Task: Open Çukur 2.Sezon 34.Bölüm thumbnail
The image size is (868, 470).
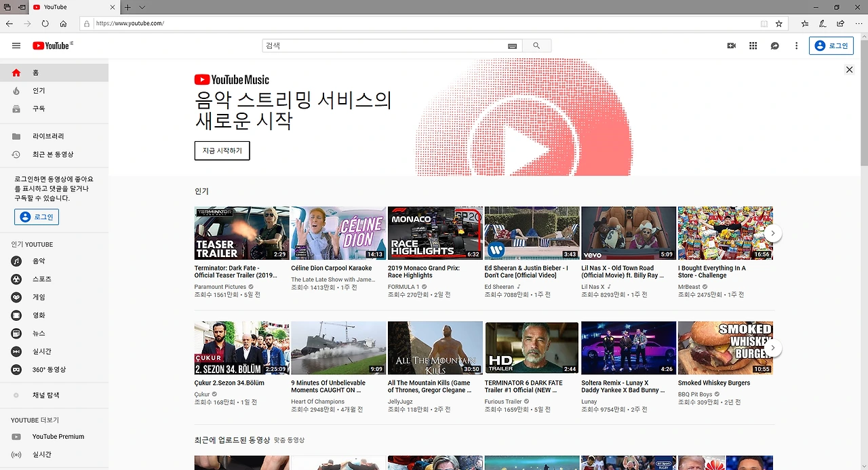Action: (241, 348)
